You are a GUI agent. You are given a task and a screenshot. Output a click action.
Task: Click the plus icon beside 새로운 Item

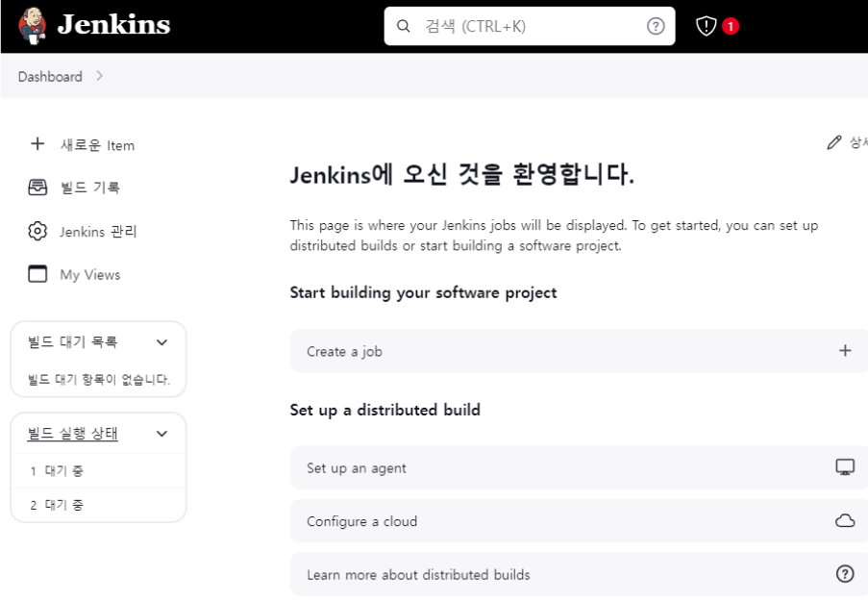pyautogui.click(x=37, y=144)
